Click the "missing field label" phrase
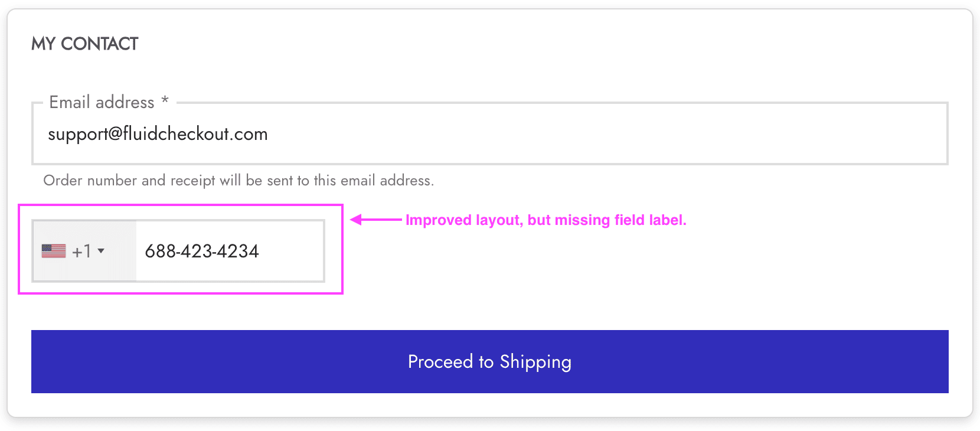 point(620,220)
